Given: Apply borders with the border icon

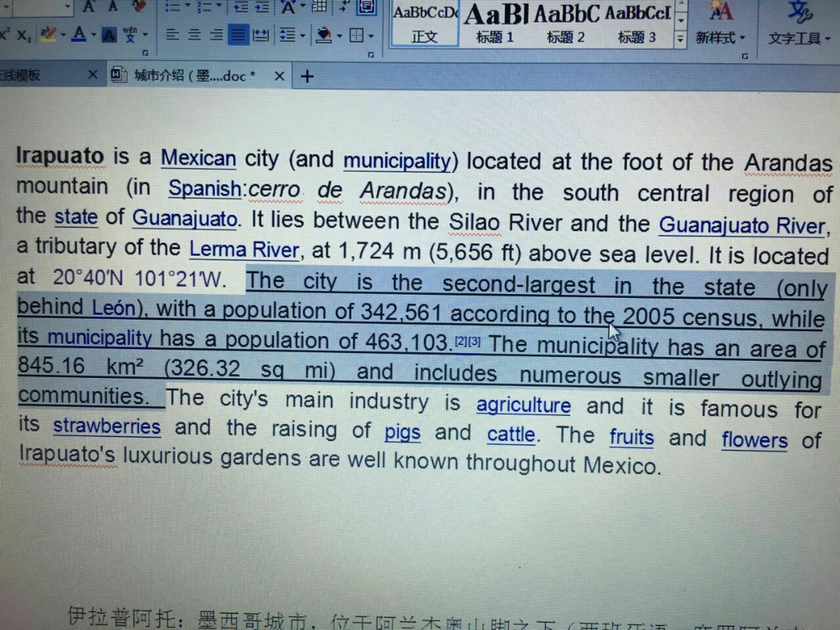Looking at the screenshot, I should pyautogui.click(x=356, y=36).
